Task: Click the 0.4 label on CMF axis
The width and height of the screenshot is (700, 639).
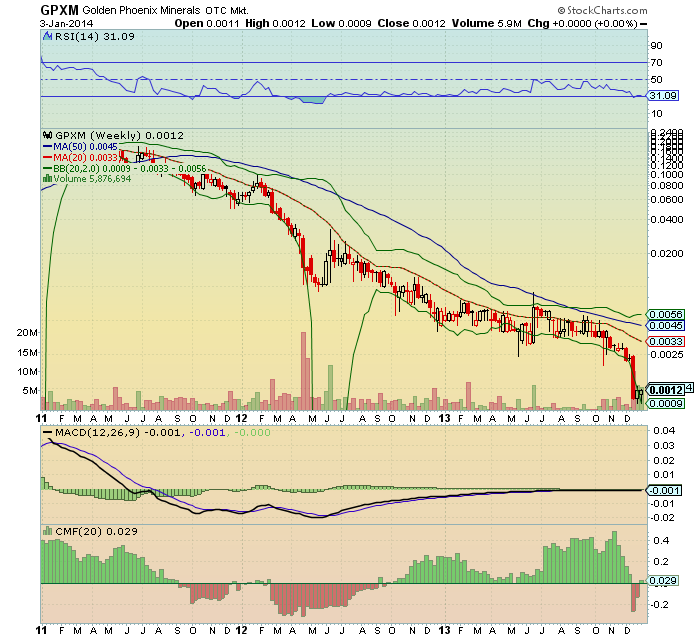Action: (662, 541)
